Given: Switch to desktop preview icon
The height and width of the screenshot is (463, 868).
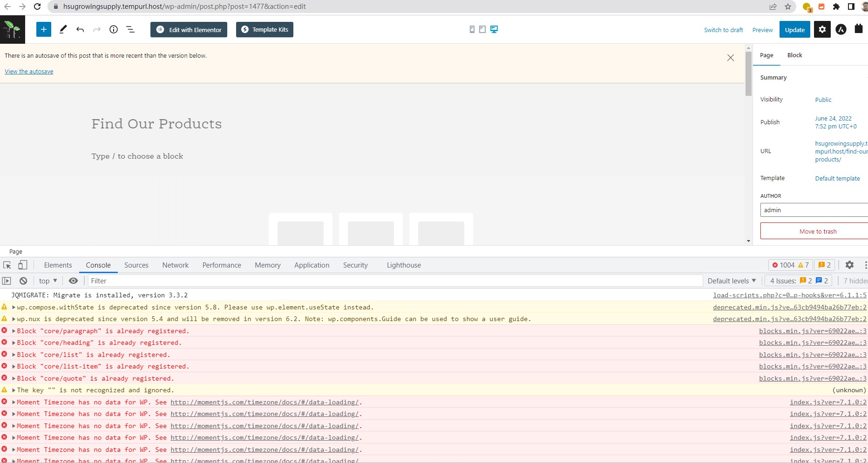Looking at the screenshot, I should (494, 29).
